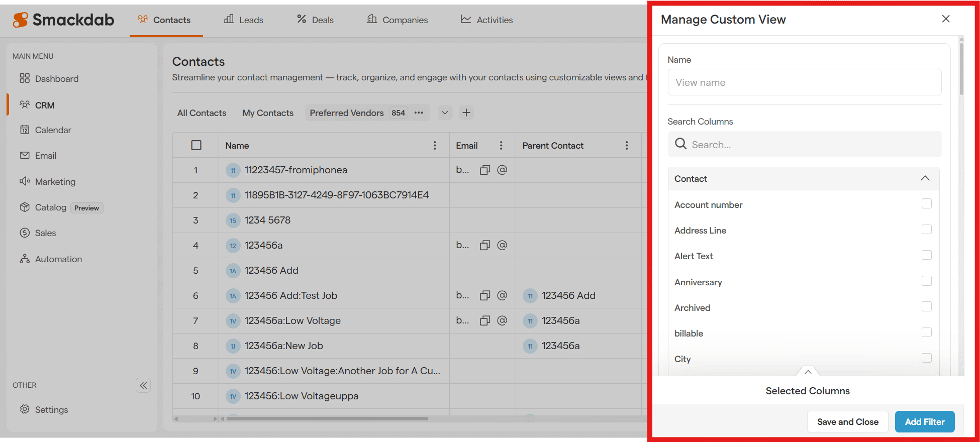Image resolution: width=980 pixels, height=442 pixels.
Task: Click the Selected Columns label
Action: tap(808, 391)
